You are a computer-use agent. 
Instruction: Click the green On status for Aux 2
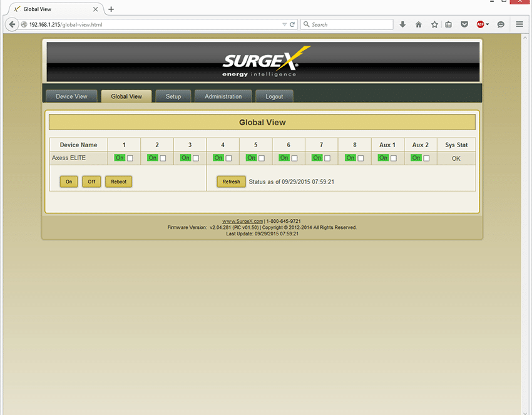[x=416, y=158]
